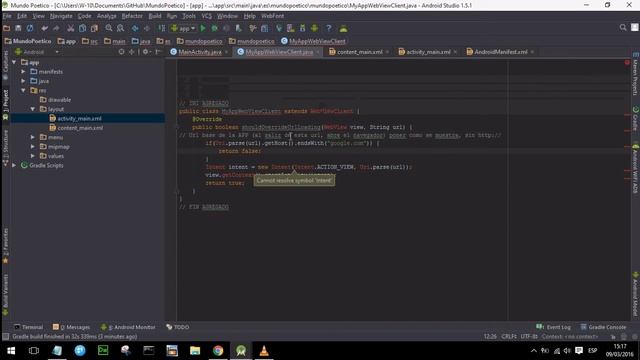This screenshot has width=640, height=360.
Task: Toggle the TODO tool window
Action: point(178,327)
